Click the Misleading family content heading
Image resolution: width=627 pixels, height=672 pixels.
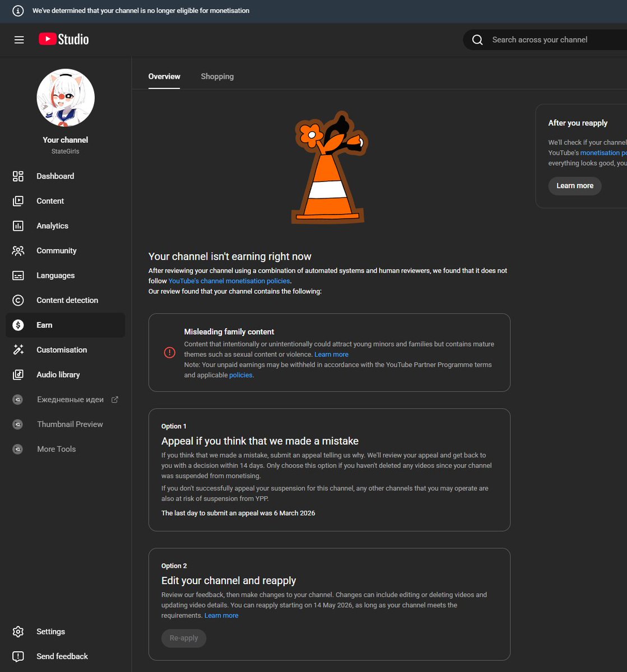pyautogui.click(x=229, y=332)
